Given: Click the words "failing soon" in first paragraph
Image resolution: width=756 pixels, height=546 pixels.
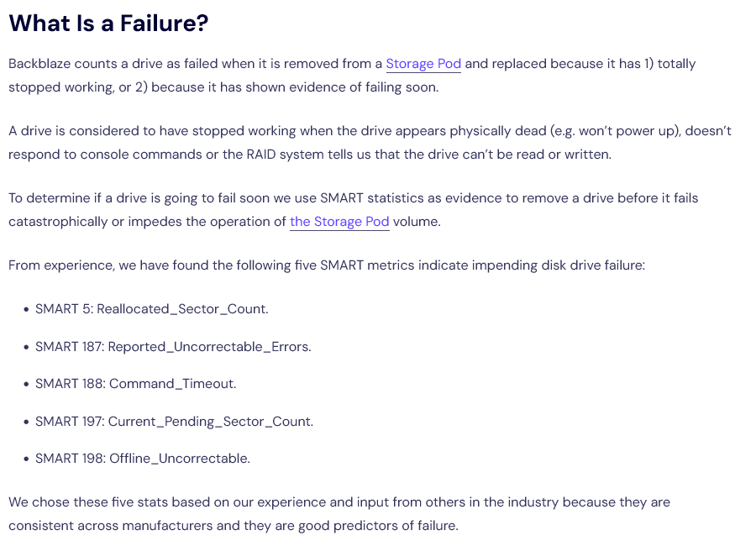Looking at the screenshot, I should pos(397,87).
